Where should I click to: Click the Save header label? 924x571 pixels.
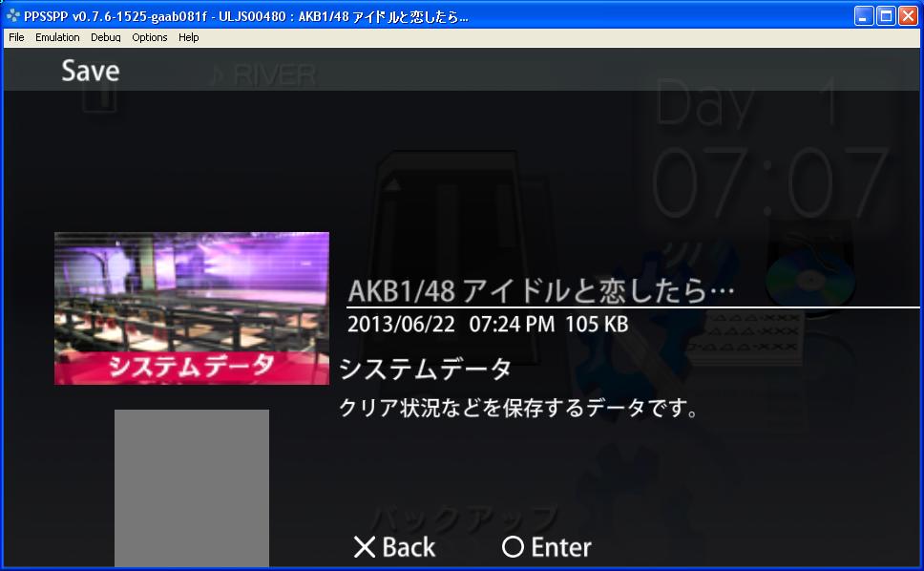[91, 72]
